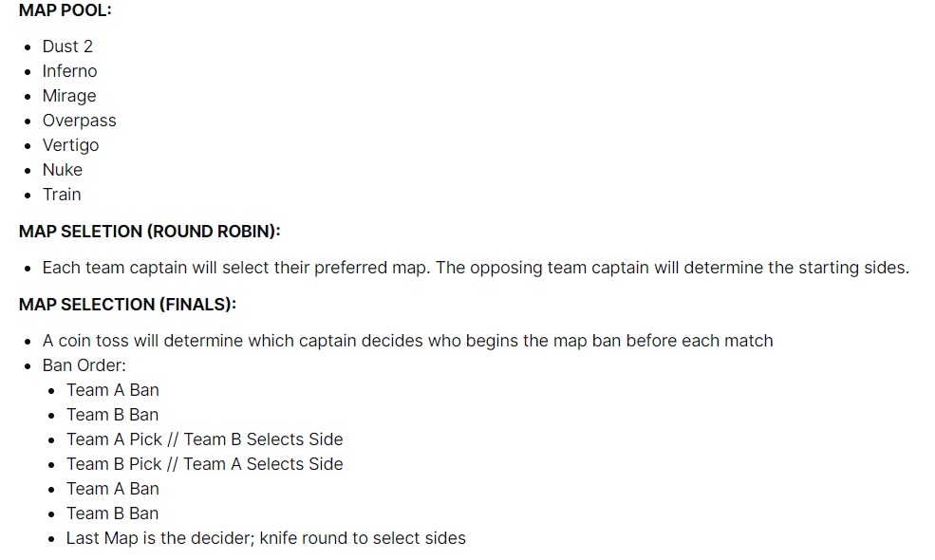
Task: Click the last Team B Ban item
Action: coord(112,513)
